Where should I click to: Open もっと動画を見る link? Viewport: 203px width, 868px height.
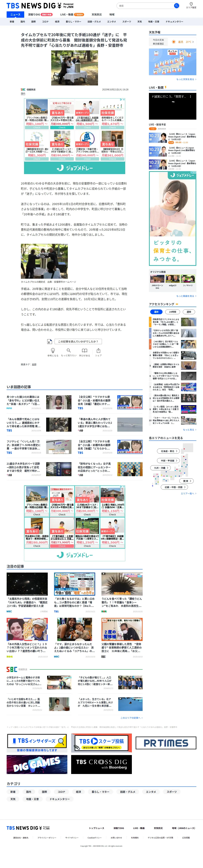point(186,296)
